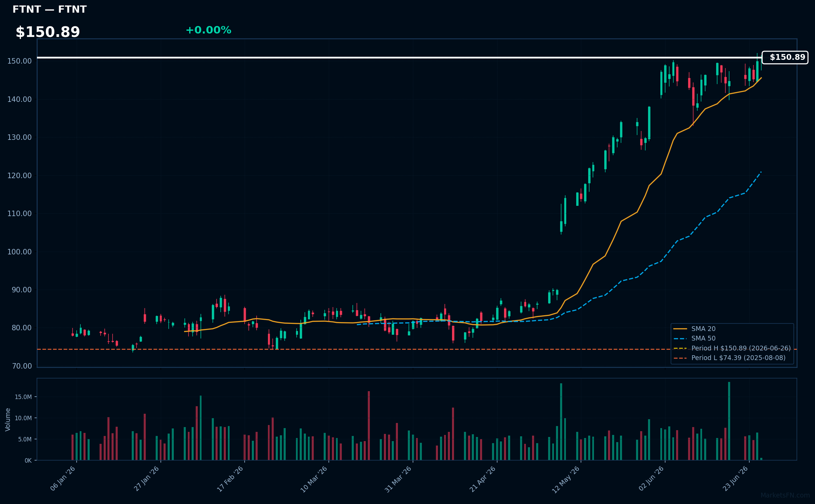Viewport: 815px width, 504px height.
Task: Click the tall red volume bar in mid-March
Action: click(369, 426)
